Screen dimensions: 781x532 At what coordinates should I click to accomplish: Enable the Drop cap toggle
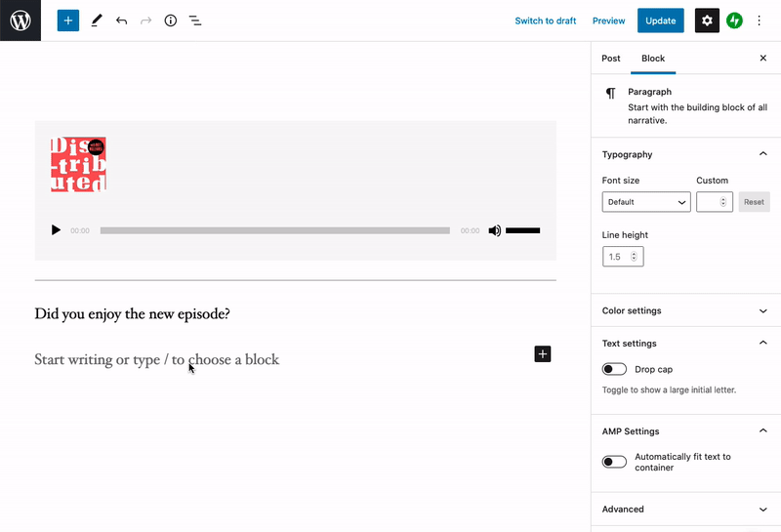pos(614,369)
